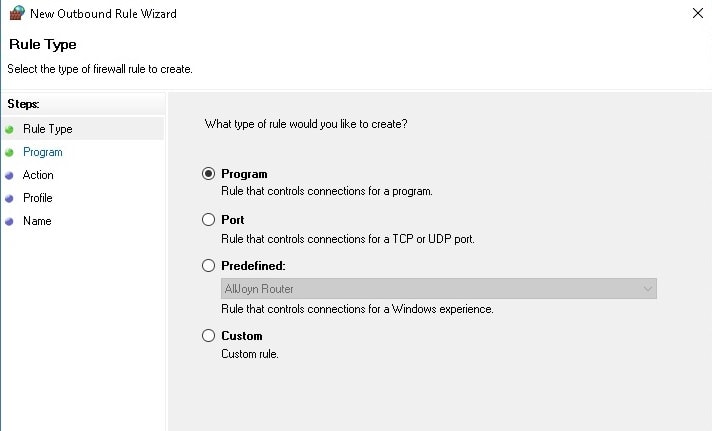Click the chevron arrow of Predefined combo box

[648, 288]
